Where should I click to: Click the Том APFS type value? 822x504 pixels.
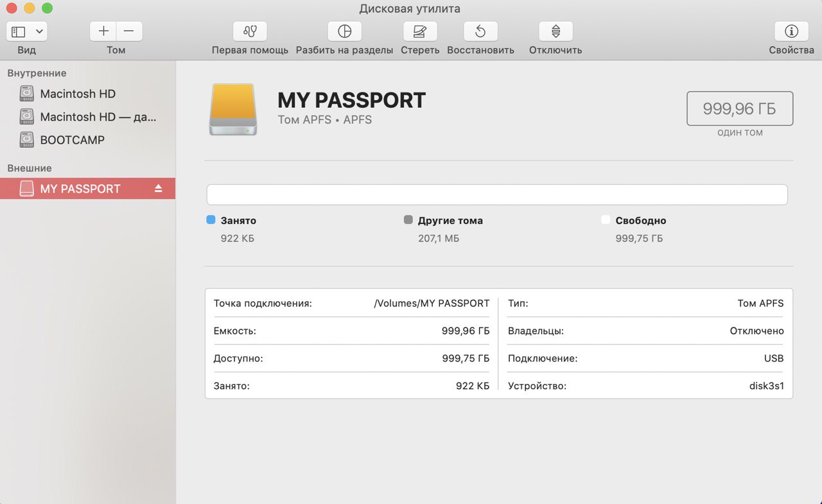click(x=760, y=303)
